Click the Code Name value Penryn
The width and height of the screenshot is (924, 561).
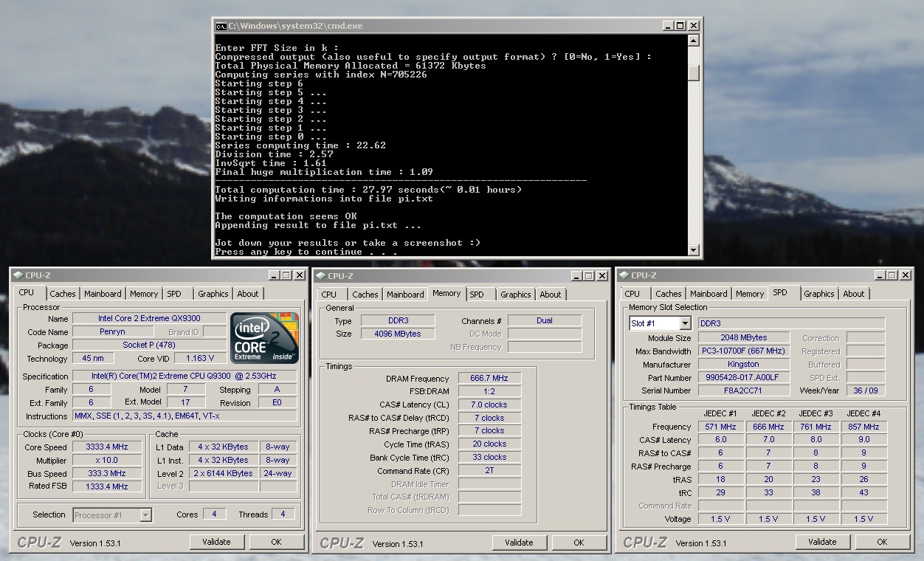click(112, 332)
